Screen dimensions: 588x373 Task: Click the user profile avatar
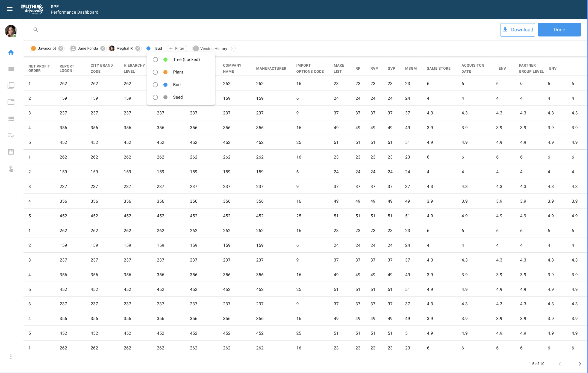(x=11, y=31)
